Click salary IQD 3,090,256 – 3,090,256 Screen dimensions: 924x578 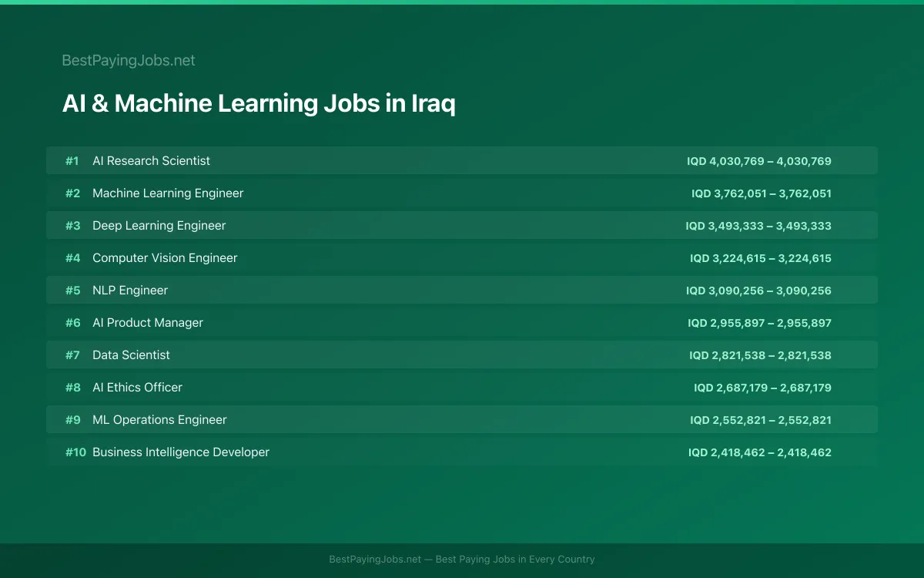click(758, 291)
